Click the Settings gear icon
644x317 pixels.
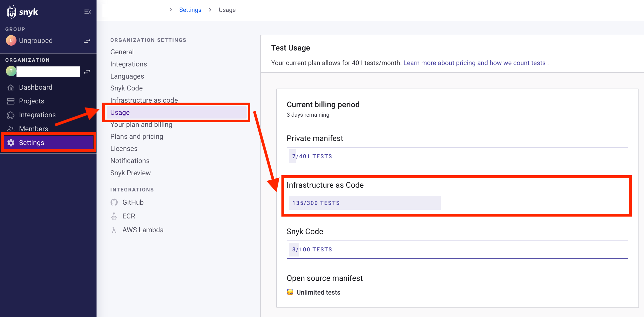click(x=11, y=143)
